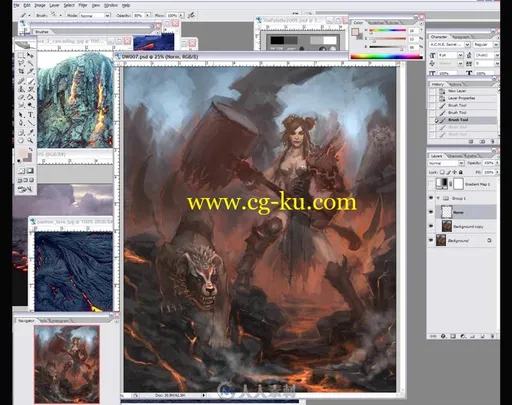512x405 pixels.
Task: Open the layer blend mode dropdown
Action: tap(461, 163)
